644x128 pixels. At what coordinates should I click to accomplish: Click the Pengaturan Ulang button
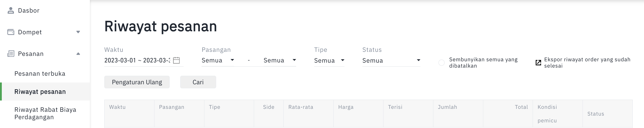click(x=137, y=82)
